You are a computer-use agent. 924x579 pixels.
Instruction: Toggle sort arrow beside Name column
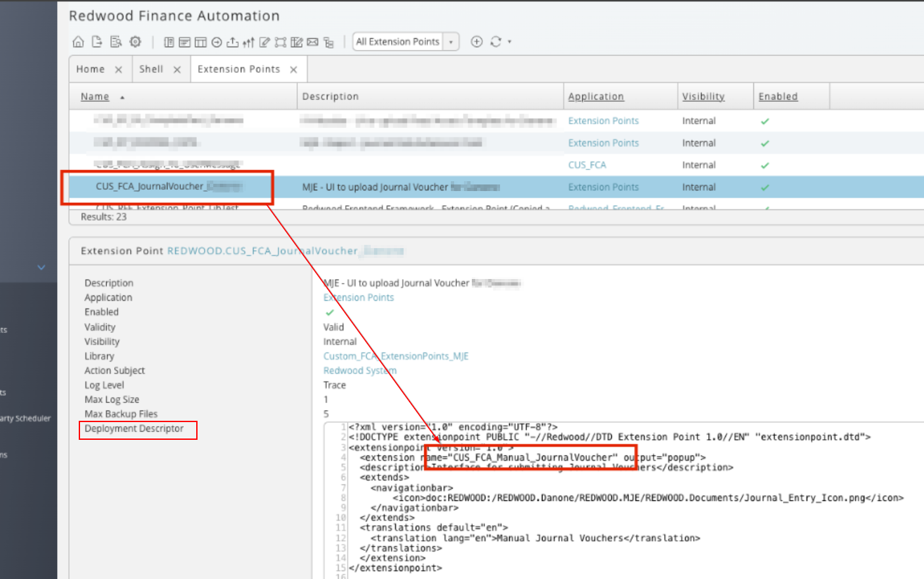click(x=122, y=97)
